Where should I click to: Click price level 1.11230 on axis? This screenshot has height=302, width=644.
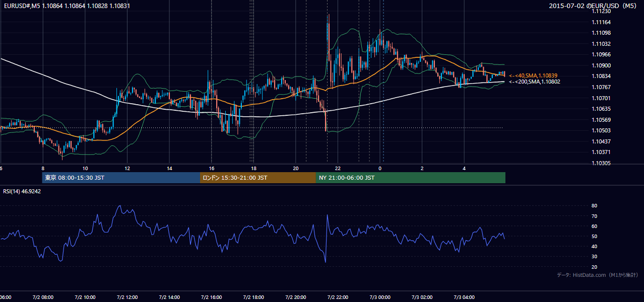(601, 11)
